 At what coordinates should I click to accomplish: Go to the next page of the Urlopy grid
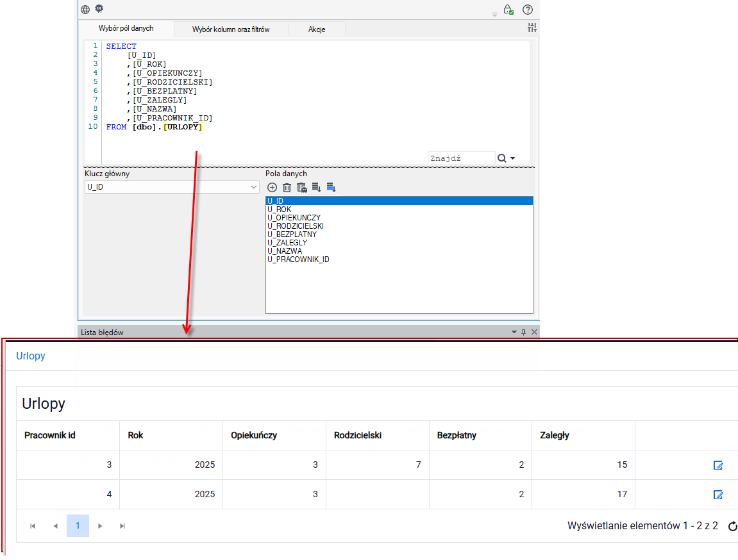click(x=100, y=526)
